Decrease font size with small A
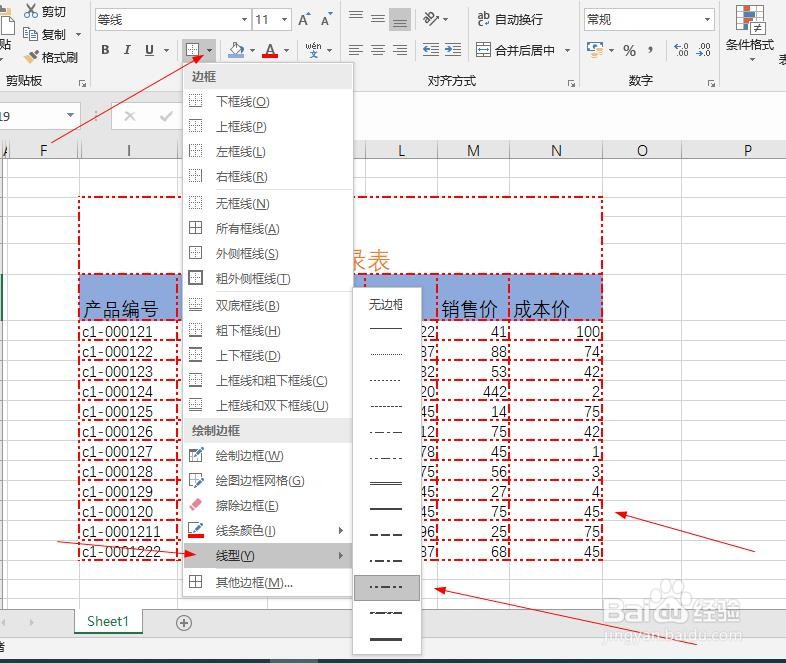786x663 pixels. click(326, 20)
